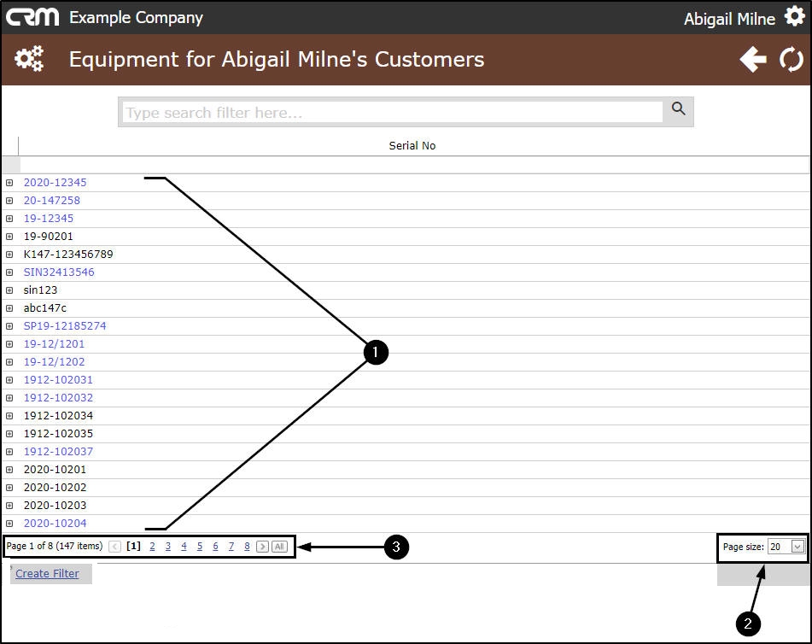The height and width of the screenshot is (644, 812).
Task: Expand row 1912-102032
Action: [9, 398]
